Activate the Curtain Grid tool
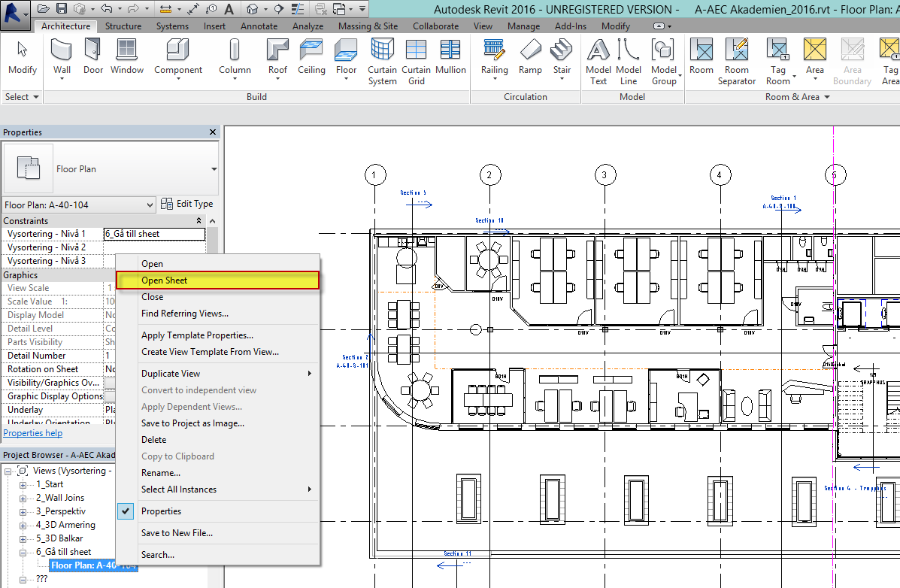This screenshot has height=588, width=900. [416, 62]
